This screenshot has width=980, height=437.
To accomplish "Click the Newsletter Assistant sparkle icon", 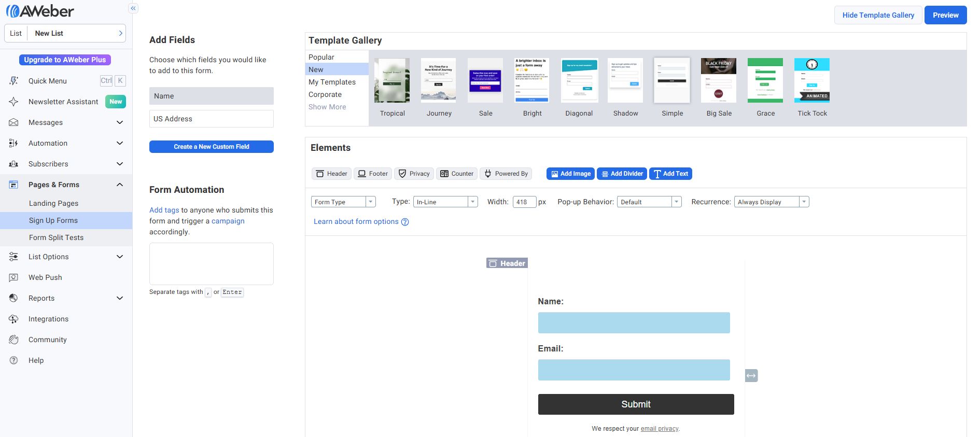I will [x=13, y=102].
